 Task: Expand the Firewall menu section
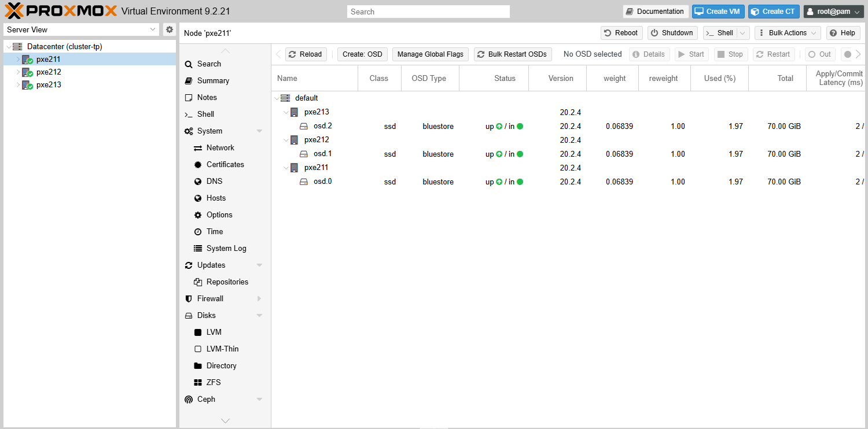click(259, 299)
